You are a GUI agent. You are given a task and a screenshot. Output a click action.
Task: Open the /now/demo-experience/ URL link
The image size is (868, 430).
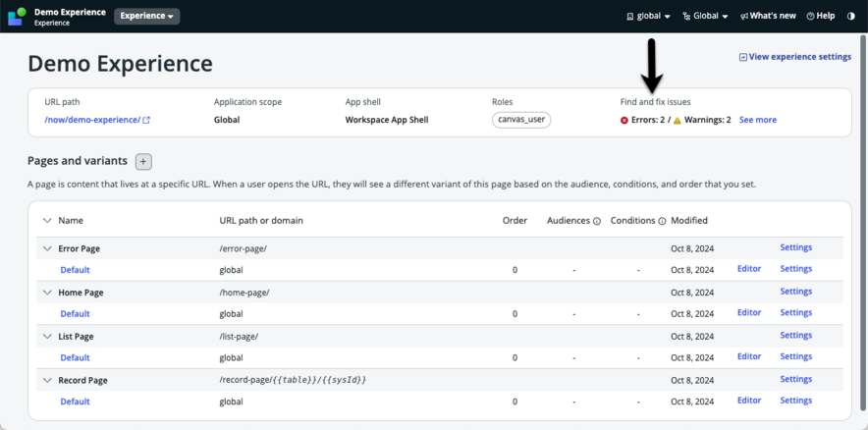point(92,120)
